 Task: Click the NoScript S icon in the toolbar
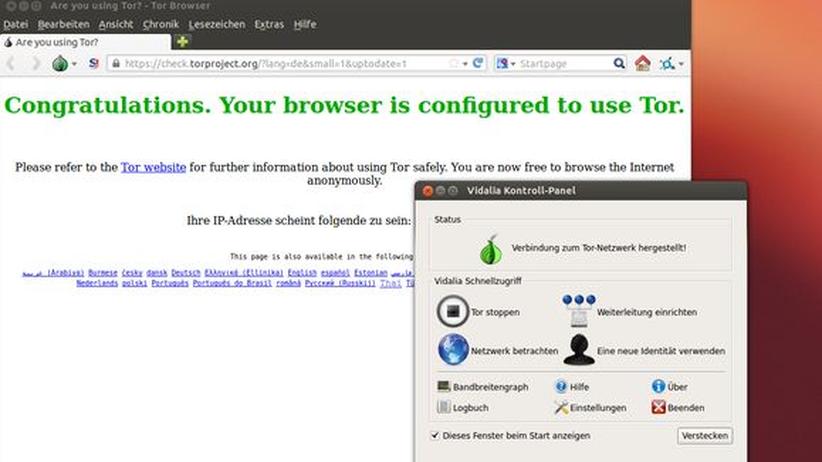click(x=94, y=63)
